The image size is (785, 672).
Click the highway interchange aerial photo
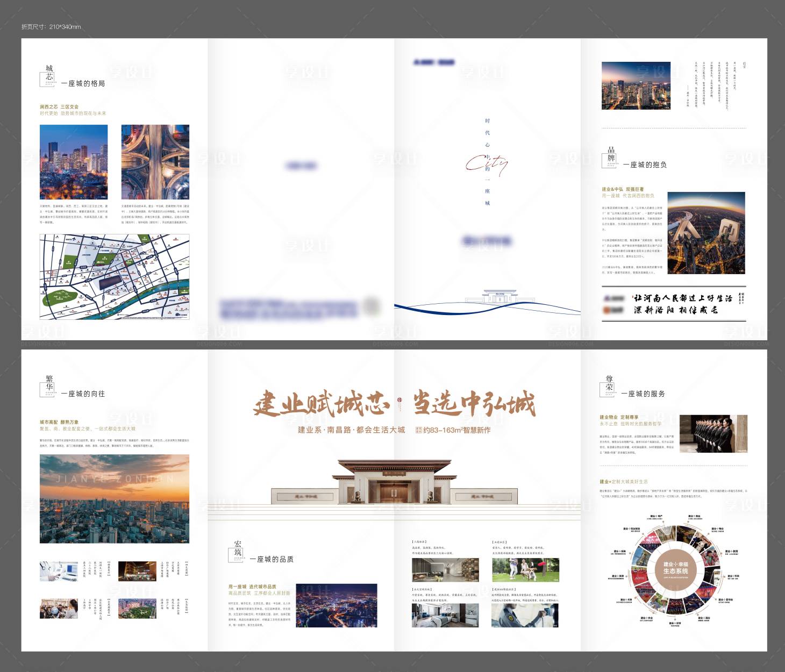coord(155,162)
